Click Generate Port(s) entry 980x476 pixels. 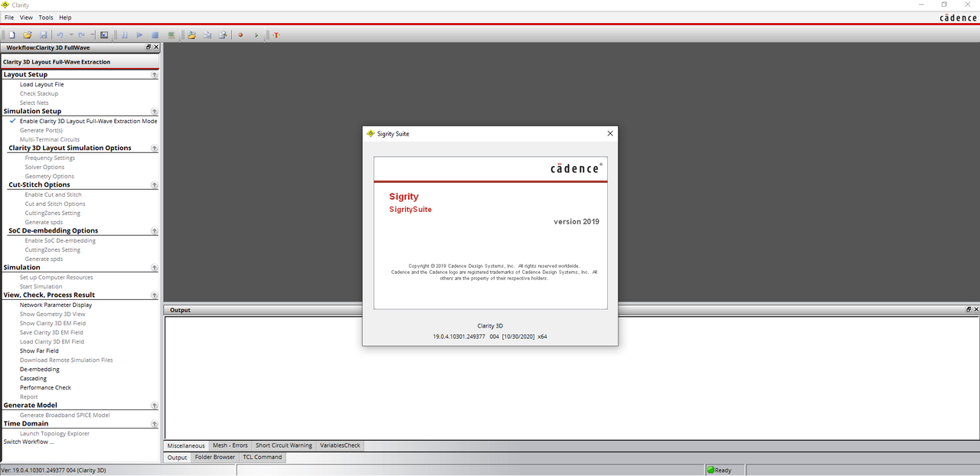coord(41,130)
